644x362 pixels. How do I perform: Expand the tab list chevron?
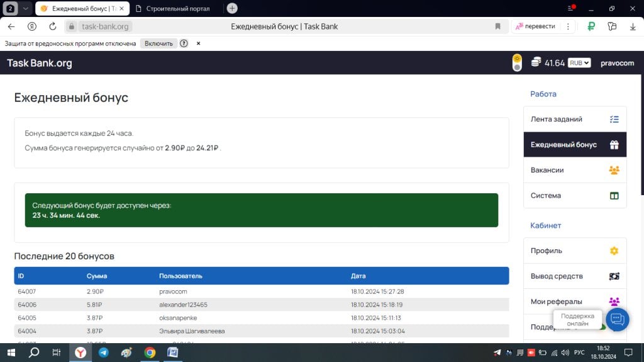point(25,8)
